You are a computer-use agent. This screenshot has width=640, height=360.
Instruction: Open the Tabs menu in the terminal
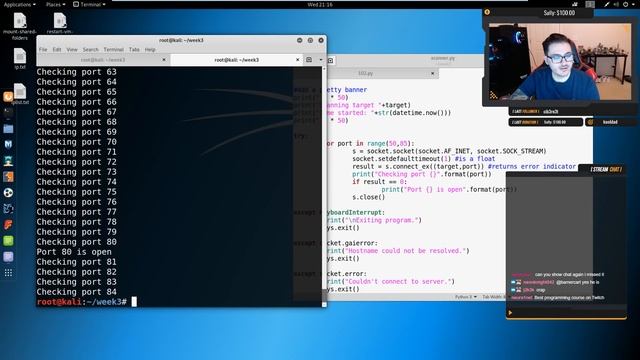(134, 49)
